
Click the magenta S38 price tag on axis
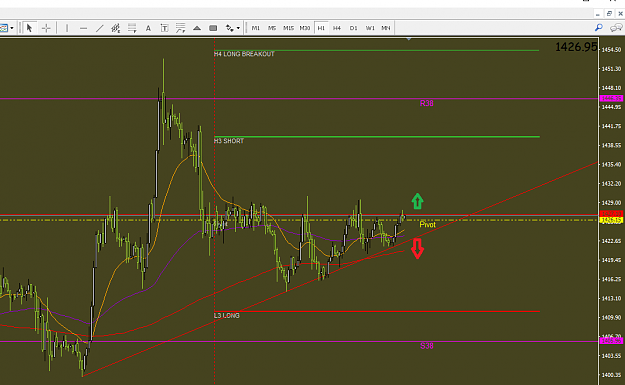point(611,341)
